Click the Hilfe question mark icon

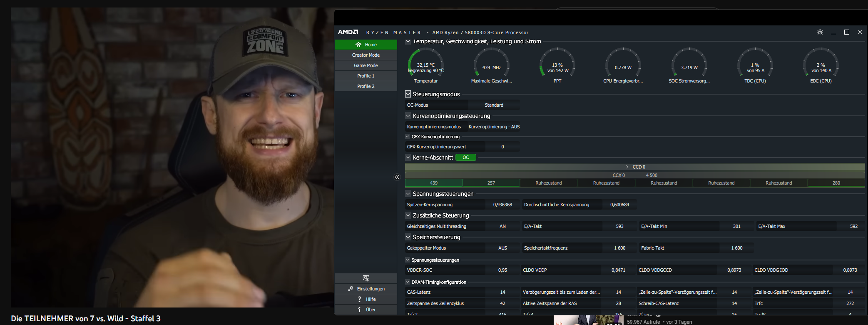pos(359,299)
